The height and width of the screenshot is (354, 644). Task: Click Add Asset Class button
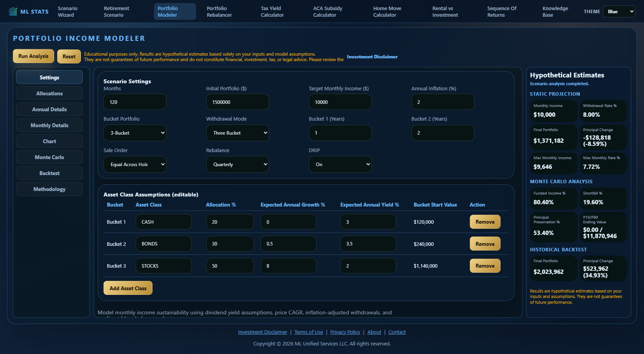point(128,288)
